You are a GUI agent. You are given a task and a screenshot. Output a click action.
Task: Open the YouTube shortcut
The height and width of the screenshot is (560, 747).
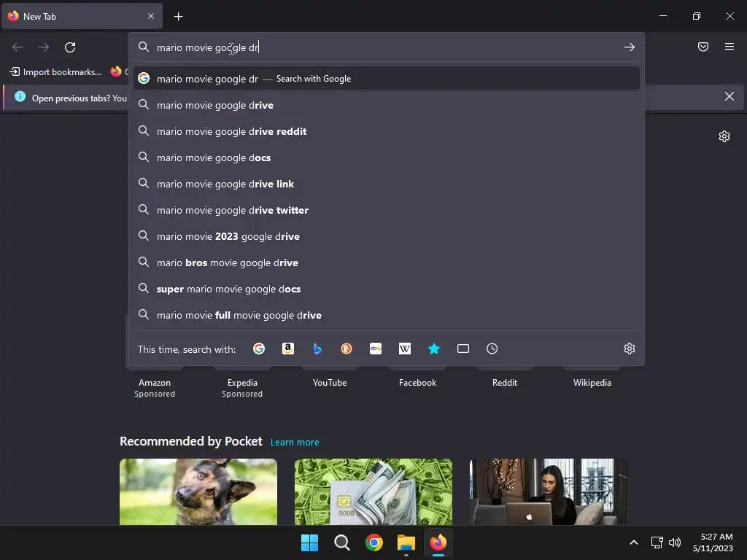coord(330,383)
